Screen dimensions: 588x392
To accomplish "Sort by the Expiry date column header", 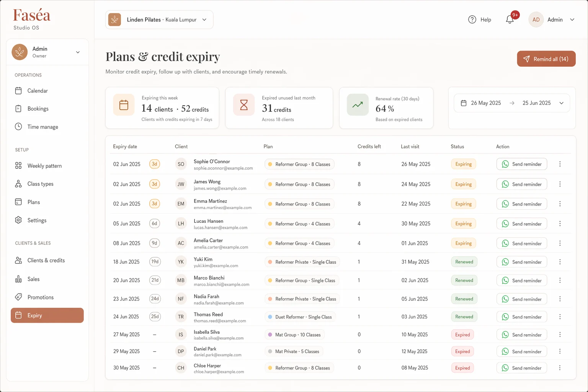I will pos(125,147).
